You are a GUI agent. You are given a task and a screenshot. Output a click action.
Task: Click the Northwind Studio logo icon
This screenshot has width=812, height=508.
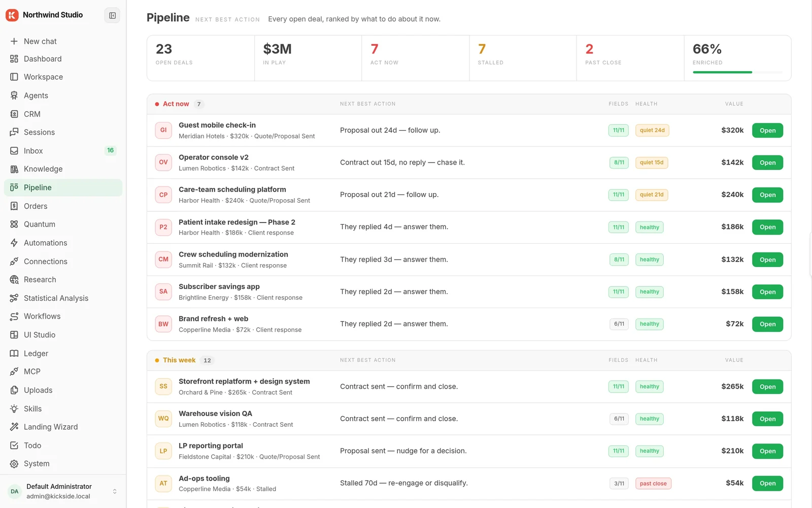tap(12, 15)
